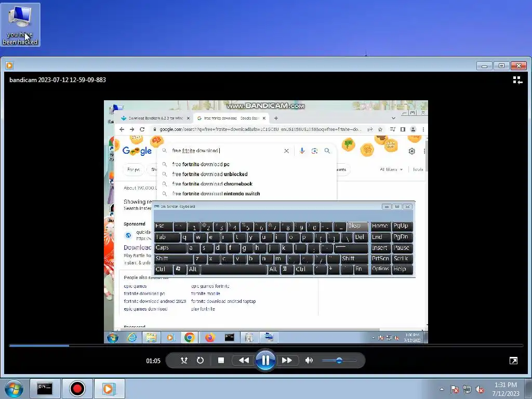Open the Command Prompt taskbar item
532x399 pixels.
click(45, 389)
